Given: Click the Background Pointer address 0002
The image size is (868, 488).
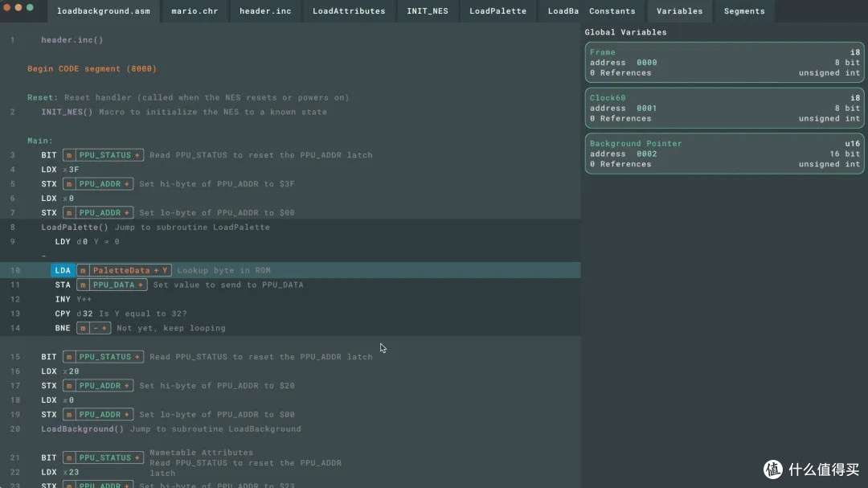Looking at the screenshot, I should point(646,154).
